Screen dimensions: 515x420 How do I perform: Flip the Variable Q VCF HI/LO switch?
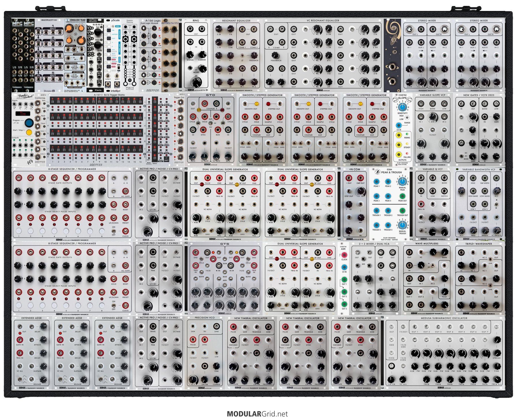click(421, 230)
